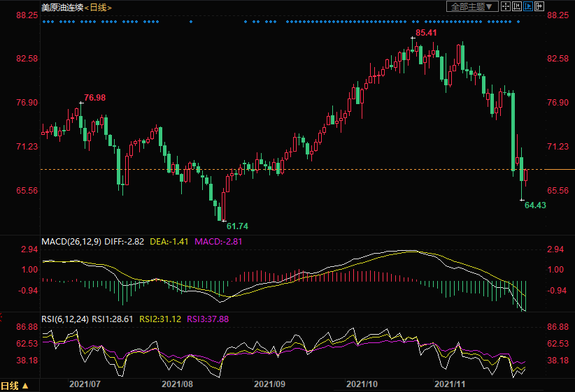Image resolution: width=575 pixels, height=392 pixels.
Task: Click the 61.74 low price marker
Action: tap(236, 226)
